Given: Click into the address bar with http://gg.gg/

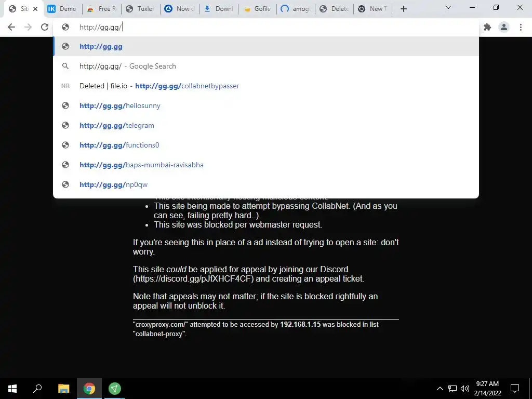Looking at the screenshot, I should (x=266, y=27).
